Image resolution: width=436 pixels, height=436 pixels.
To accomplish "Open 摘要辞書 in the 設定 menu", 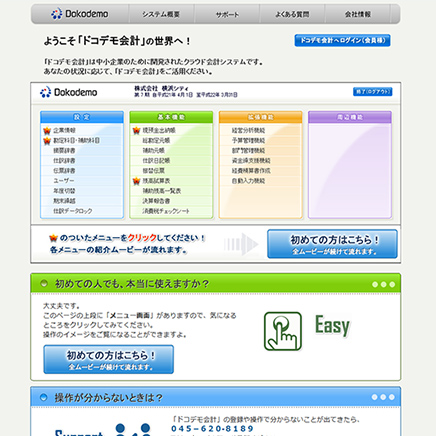I will (x=64, y=151).
